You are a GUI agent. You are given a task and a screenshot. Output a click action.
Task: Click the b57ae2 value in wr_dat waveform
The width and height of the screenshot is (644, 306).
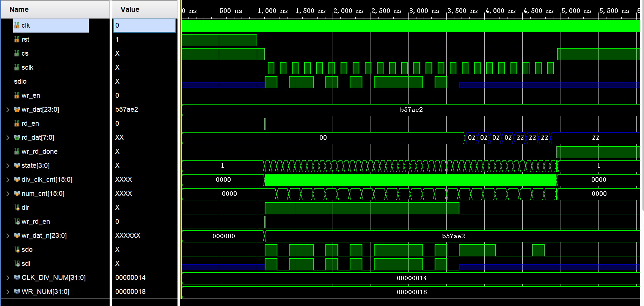411,110
